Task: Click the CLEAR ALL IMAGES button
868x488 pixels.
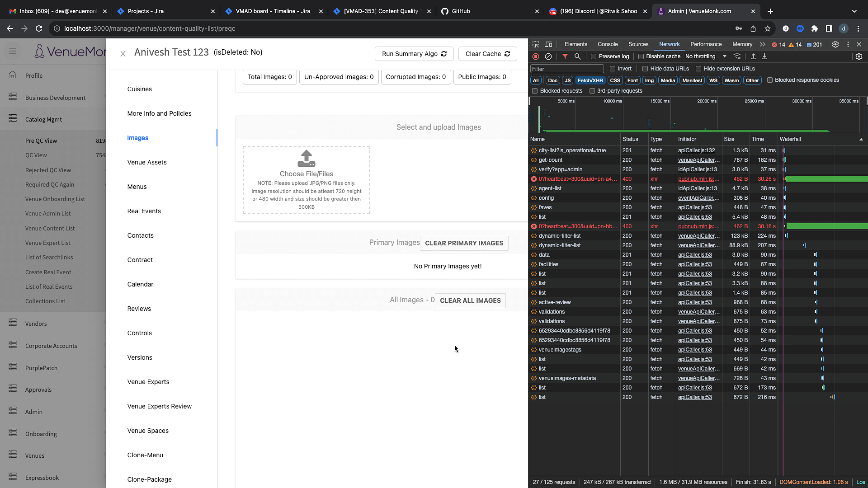Action: tap(470, 300)
